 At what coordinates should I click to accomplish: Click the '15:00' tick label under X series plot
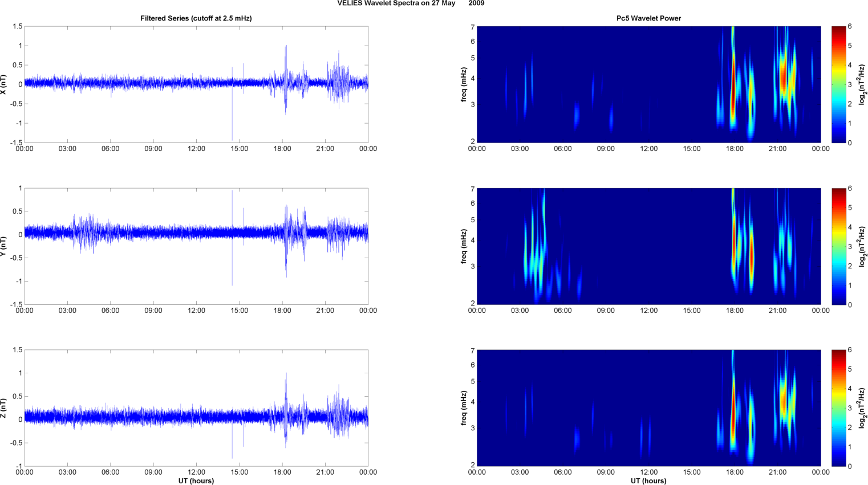[x=239, y=149]
